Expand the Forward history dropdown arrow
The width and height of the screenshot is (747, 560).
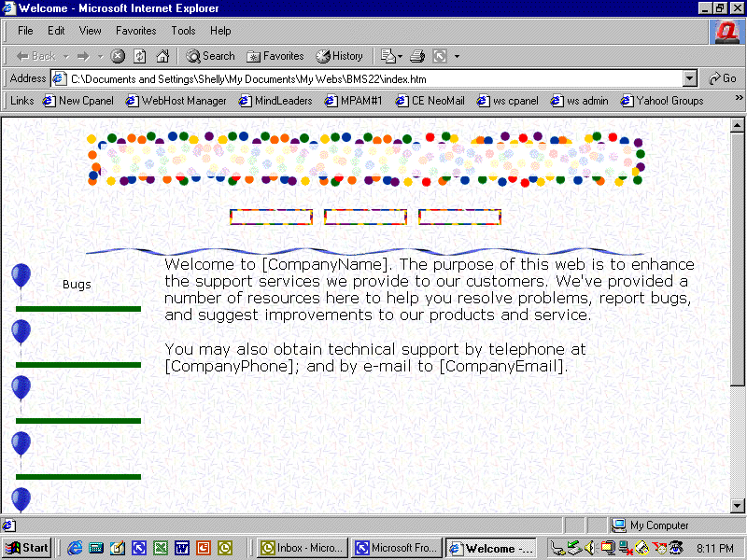[x=100, y=56]
